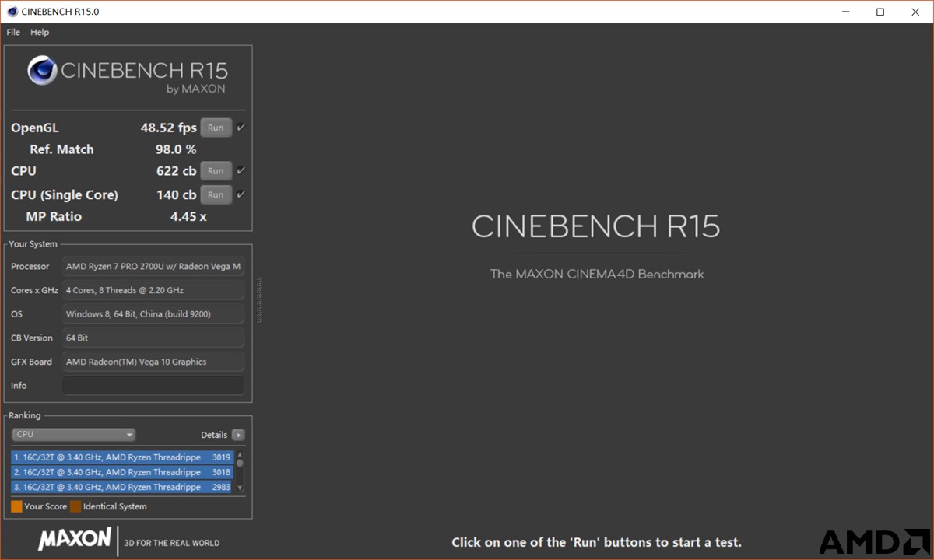Screen dimensions: 934x560
Task: Expand ranking Details with arrow button
Action: (x=238, y=435)
